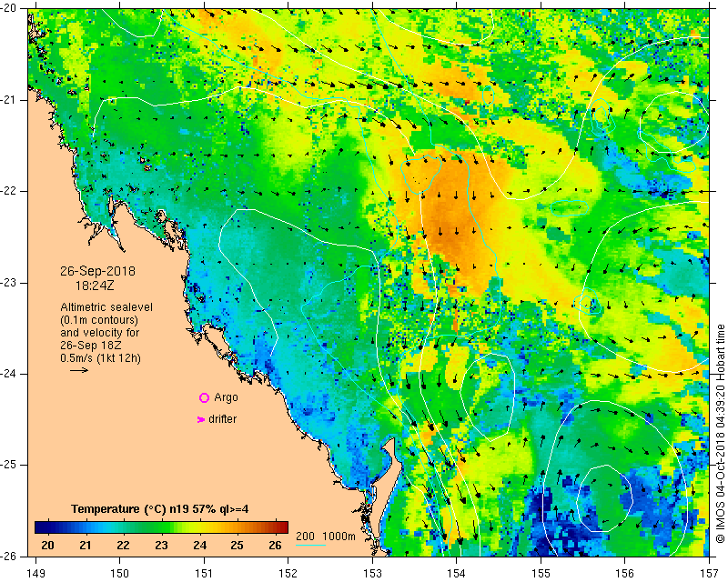728x582 pixels.
Task: Click longitude axis label 150
Action: point(120,574)
